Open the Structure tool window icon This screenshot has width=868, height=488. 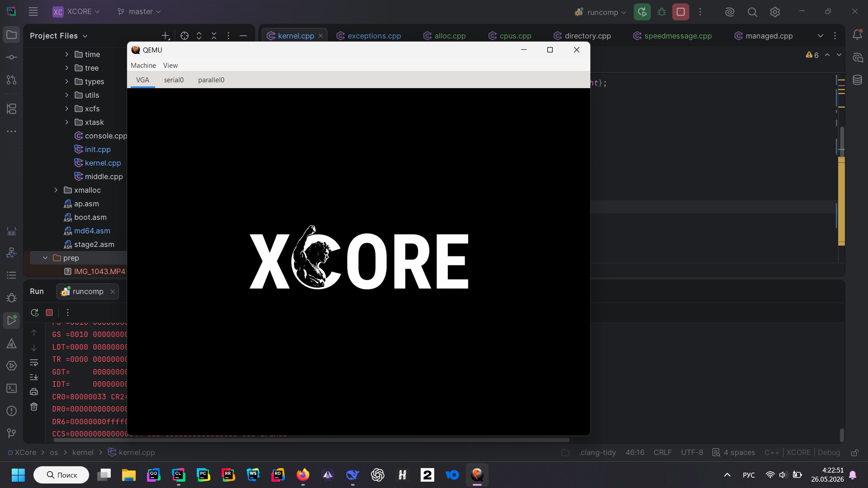coord(12,109)
